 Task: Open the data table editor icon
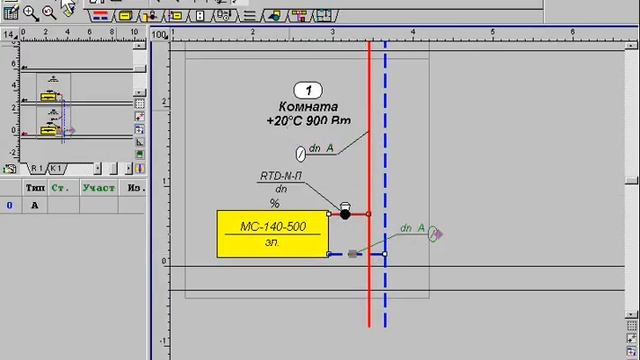11,13
